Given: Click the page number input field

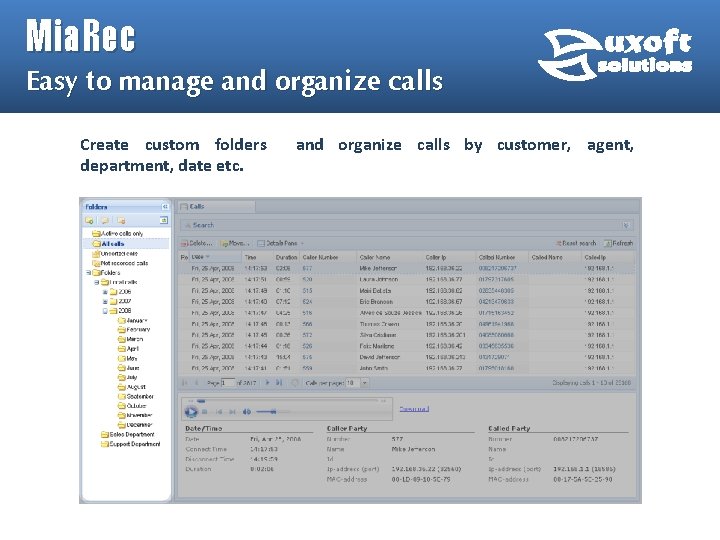Looking at the screenshot, I should (228, 383).
